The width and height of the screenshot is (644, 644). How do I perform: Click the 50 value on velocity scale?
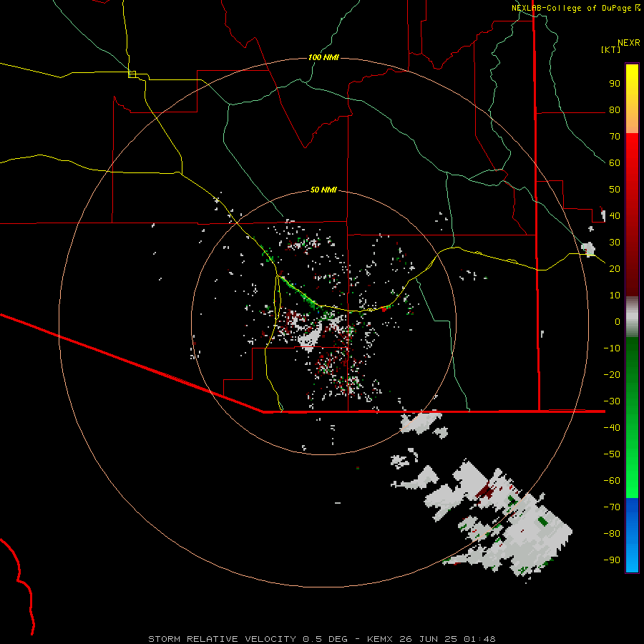coord(615,190)
